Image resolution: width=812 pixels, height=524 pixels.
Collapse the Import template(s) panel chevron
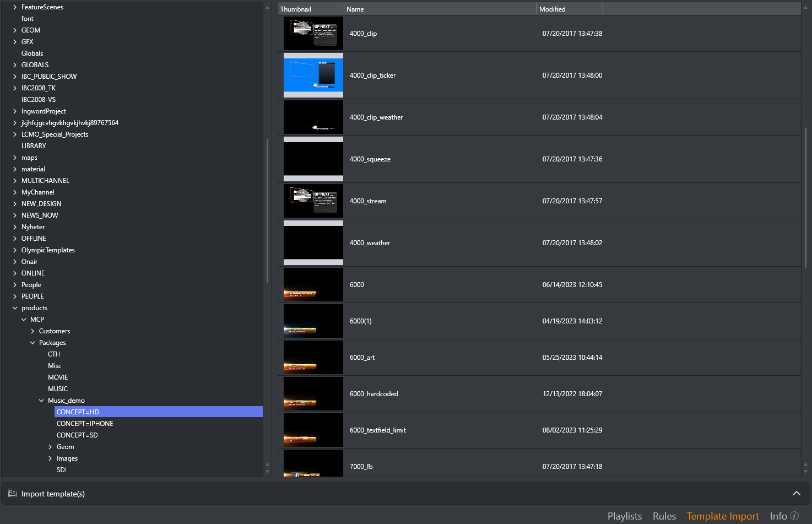tap(796, 493)
